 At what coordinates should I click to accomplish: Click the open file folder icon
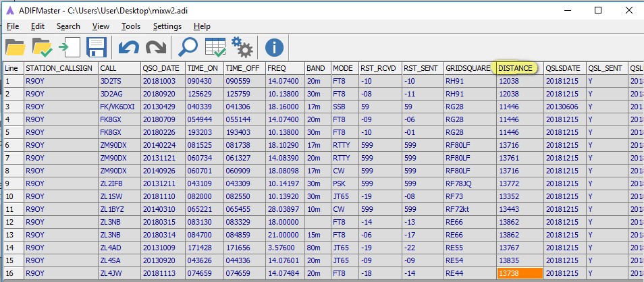(15, 47)
